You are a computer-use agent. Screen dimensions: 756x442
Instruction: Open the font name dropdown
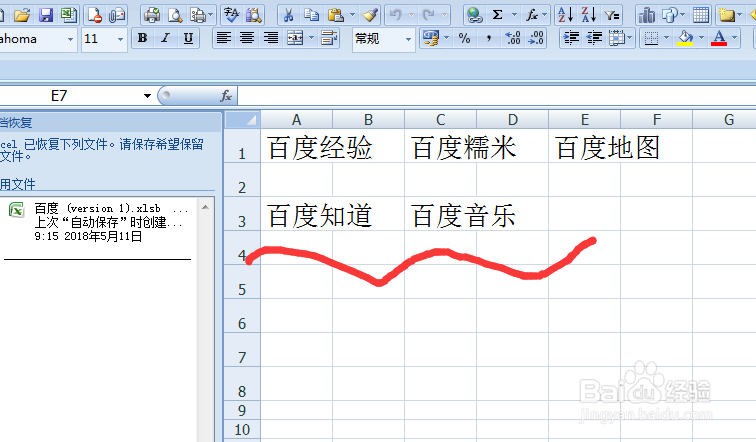pos(70,39)
